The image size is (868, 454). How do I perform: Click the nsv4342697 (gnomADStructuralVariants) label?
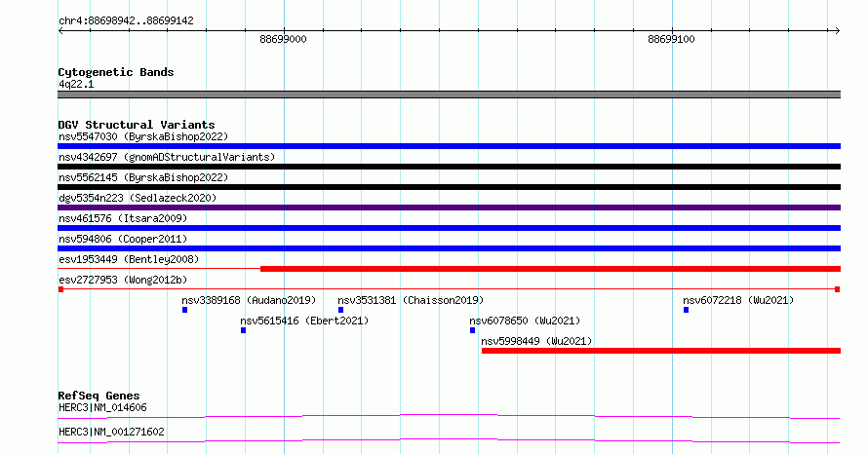point(167,157)
